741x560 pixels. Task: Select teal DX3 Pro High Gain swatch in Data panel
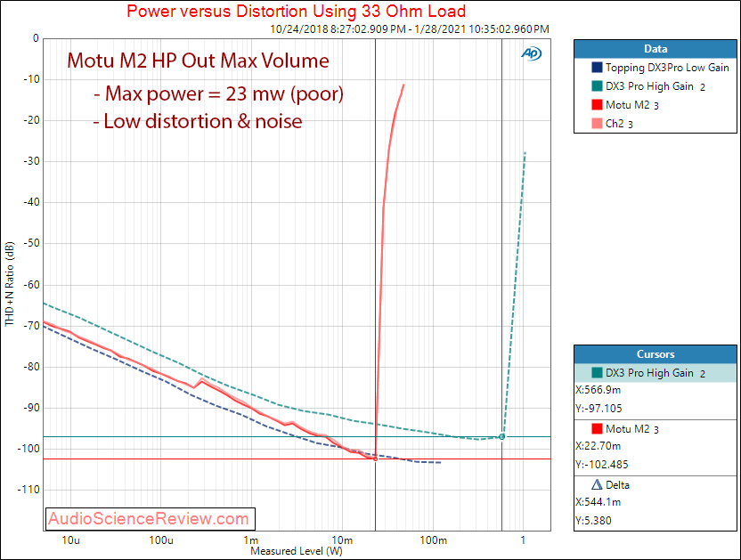[x=597, y=86]
